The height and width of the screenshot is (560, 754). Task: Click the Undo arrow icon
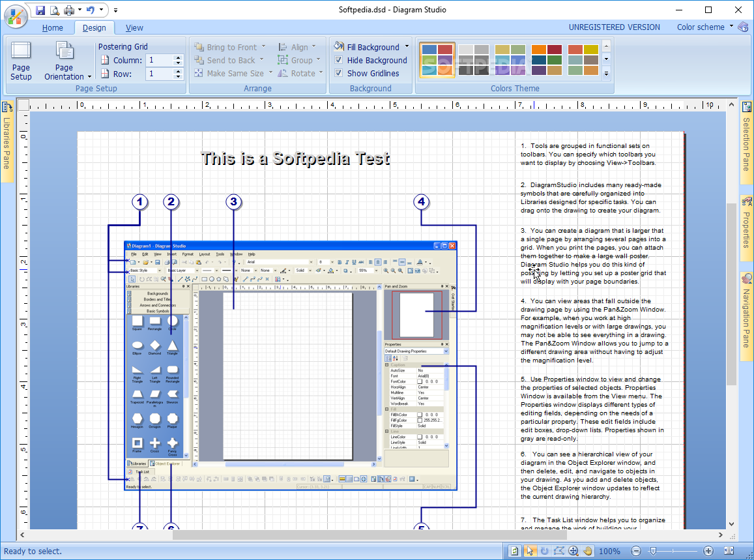click(x=91, y=10)
